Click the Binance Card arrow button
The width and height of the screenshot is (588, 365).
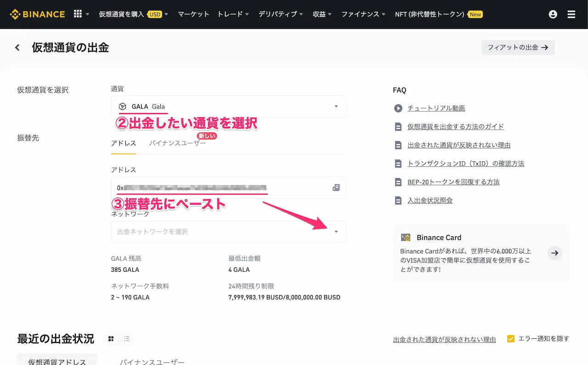(x=555, y=253)
